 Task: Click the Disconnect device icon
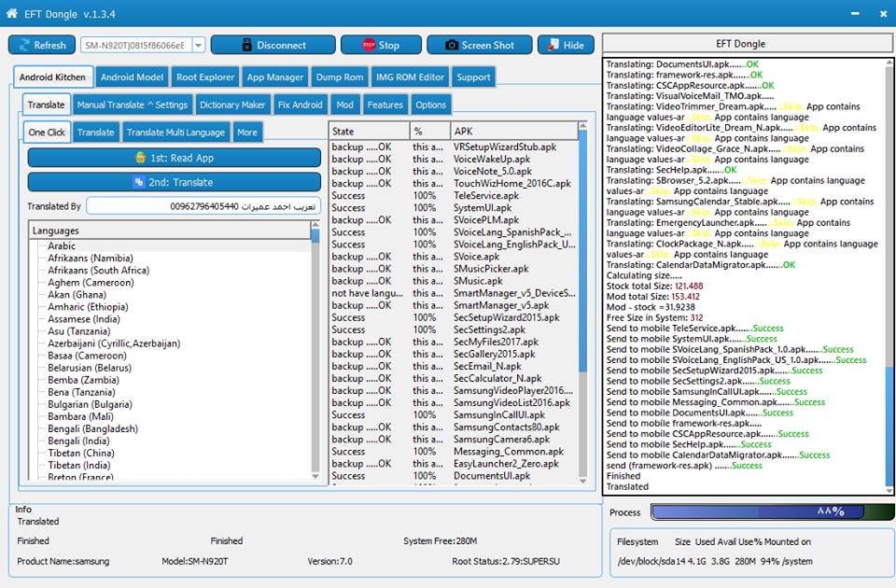pos(246,45)
